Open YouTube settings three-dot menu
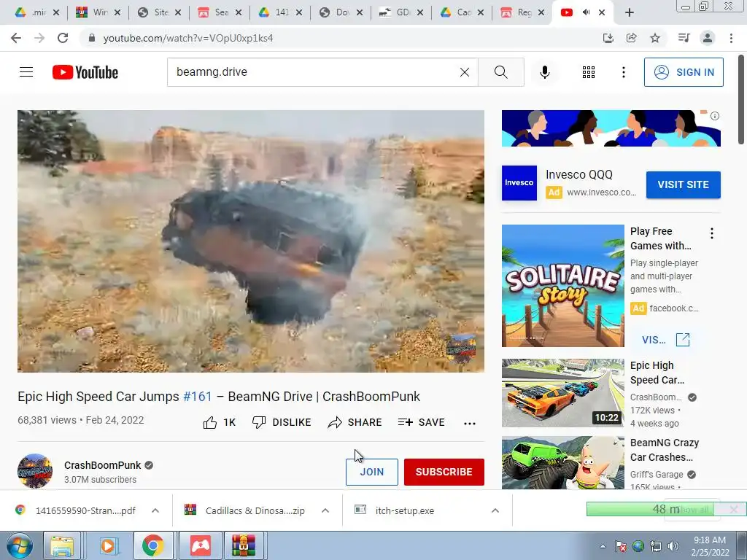 pyautogui.click(x=623, y=72)
